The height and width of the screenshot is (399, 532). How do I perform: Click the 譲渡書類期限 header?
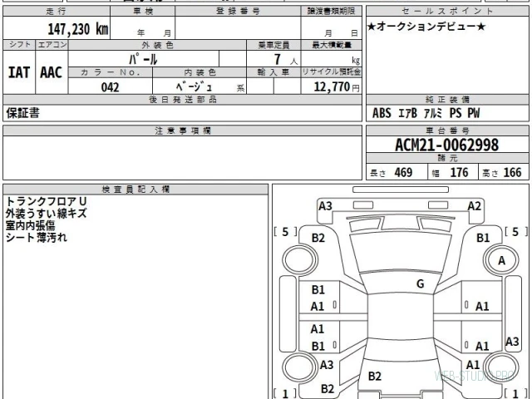pyautogui.click(x=331, y=11)
